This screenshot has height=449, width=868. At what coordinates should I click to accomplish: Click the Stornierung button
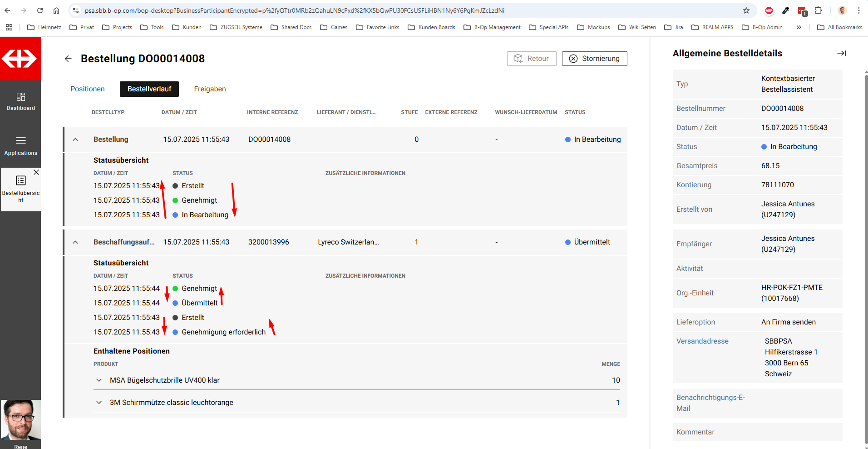coord(594,59)
